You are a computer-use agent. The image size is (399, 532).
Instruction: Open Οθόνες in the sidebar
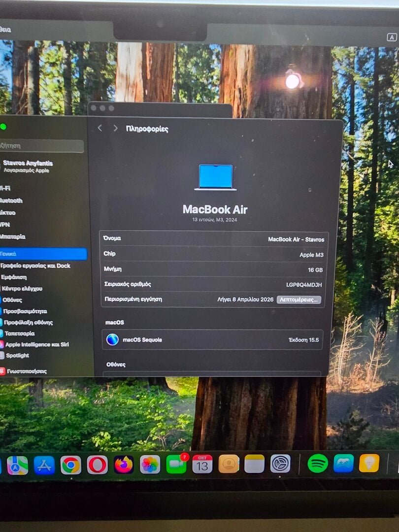pyautogui.click(x=11, y=300)
